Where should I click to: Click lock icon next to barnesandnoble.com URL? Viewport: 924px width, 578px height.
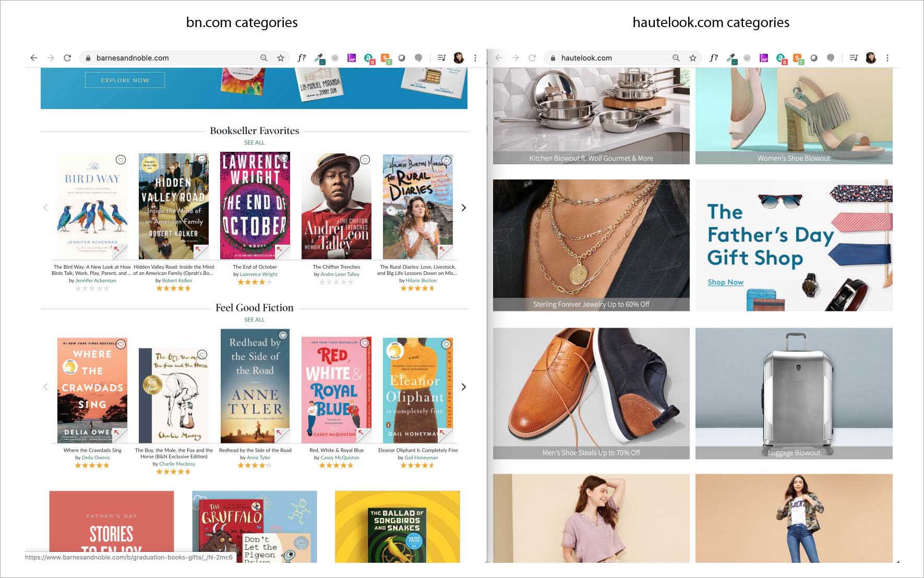click(88, 58)
